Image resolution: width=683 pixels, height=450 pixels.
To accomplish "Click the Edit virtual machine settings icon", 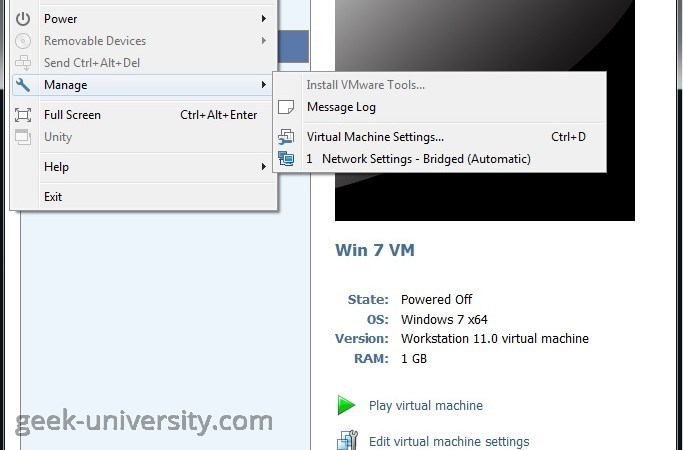I will pos(347,440).
